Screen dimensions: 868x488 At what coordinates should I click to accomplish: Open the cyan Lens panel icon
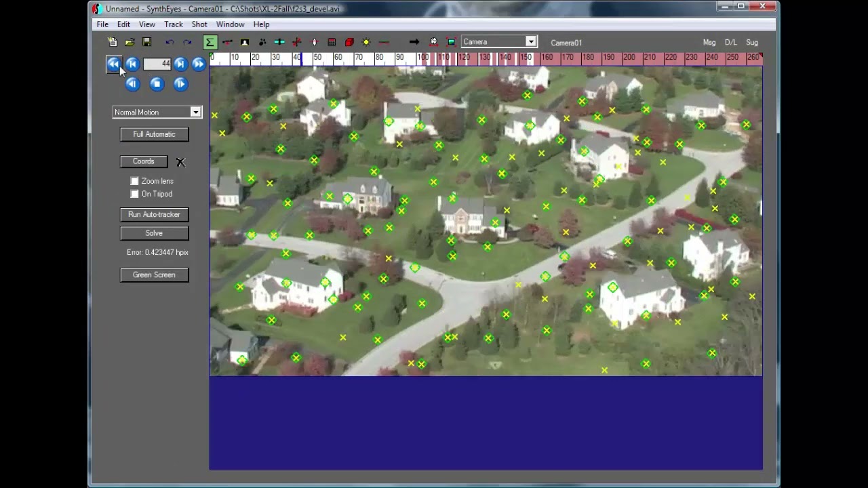(x=279, y=42)
